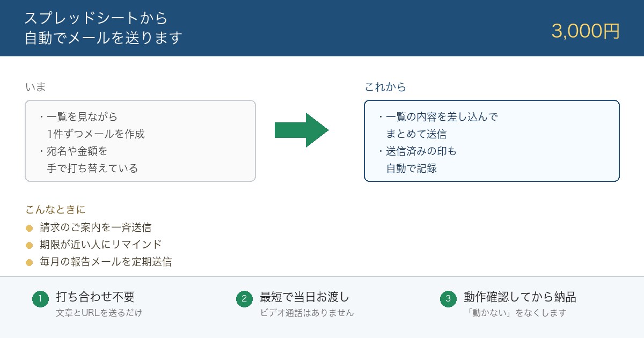
Task: Click the title スプレッドシートから
Action: point(96,18)
